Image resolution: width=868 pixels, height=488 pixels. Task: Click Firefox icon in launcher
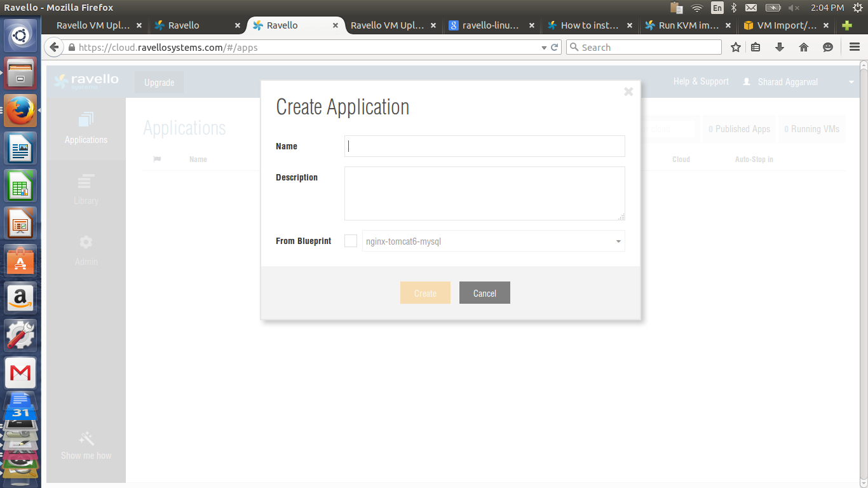20,111
